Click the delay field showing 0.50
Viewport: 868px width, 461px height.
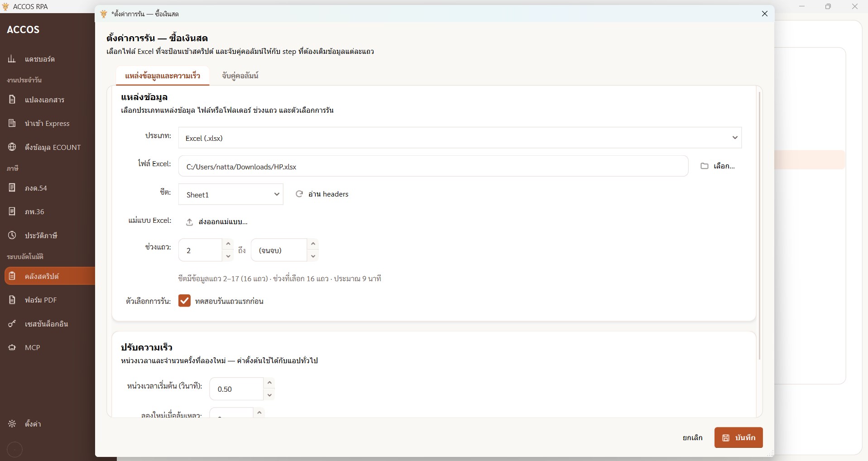point(236,389)
